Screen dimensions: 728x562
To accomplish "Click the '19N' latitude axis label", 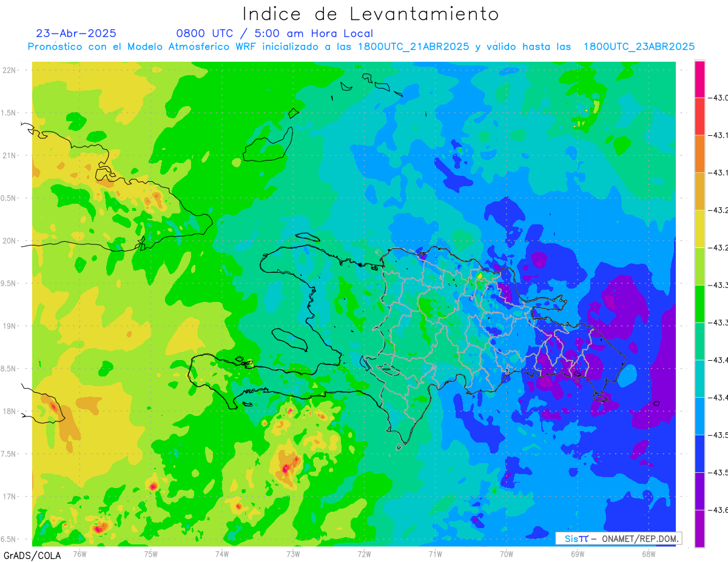I will (10, 326).
